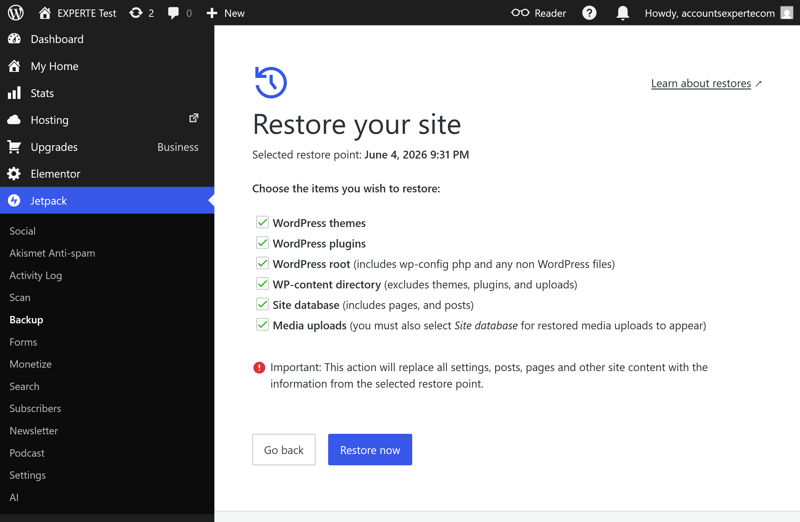
Task: Click the plus New icon
Action: point(212,13)
